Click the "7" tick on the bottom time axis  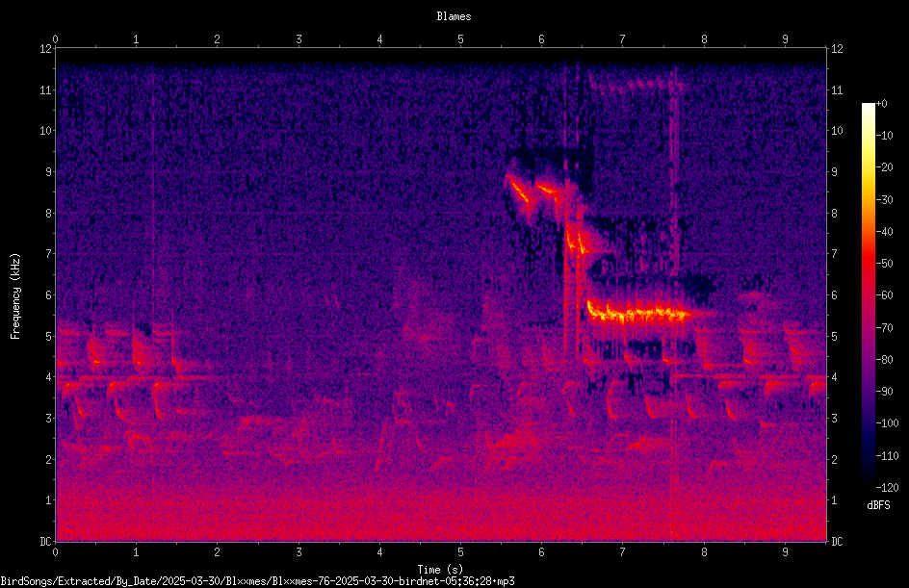pos(623,552)
